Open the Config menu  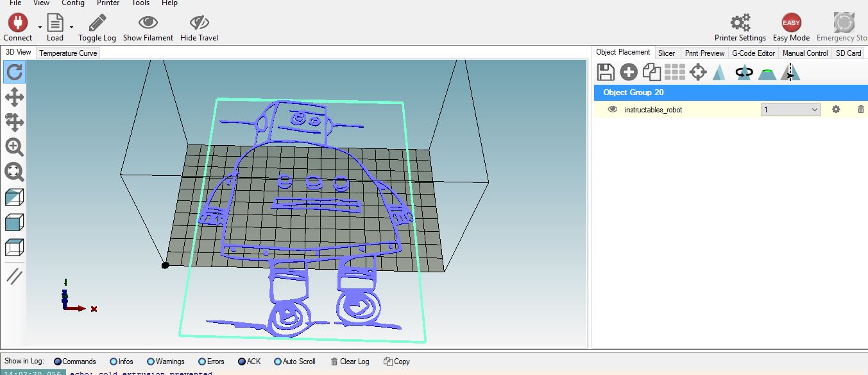[73, 3]
